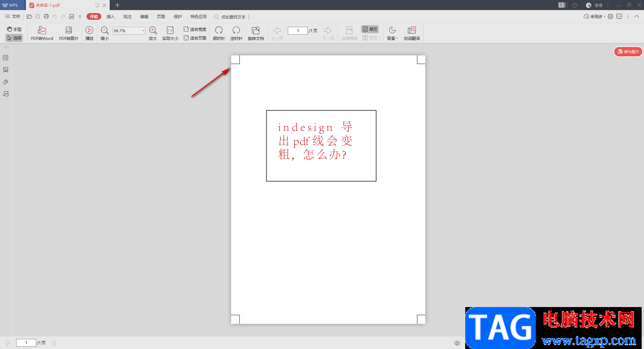Open the bookmarks outline sidebar icon

(x=6, y=58)
